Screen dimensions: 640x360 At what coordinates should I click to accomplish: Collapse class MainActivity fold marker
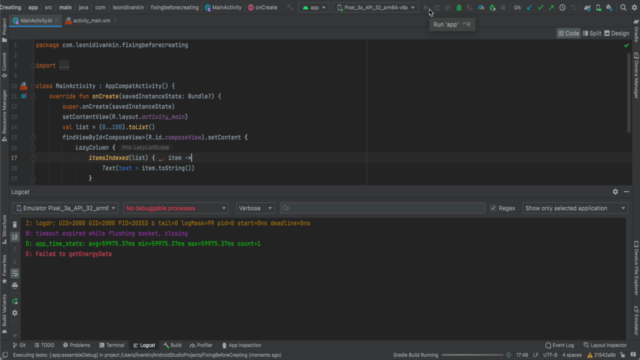(x=33, y=86)
